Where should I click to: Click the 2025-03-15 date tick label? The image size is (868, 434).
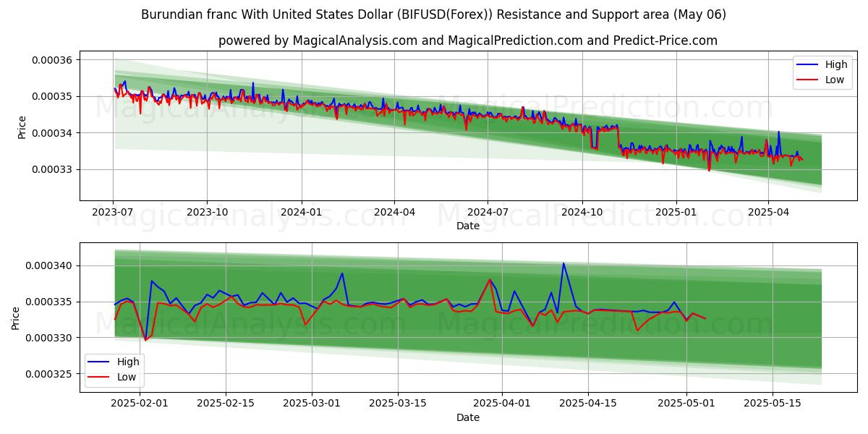[x=398, y=404]
